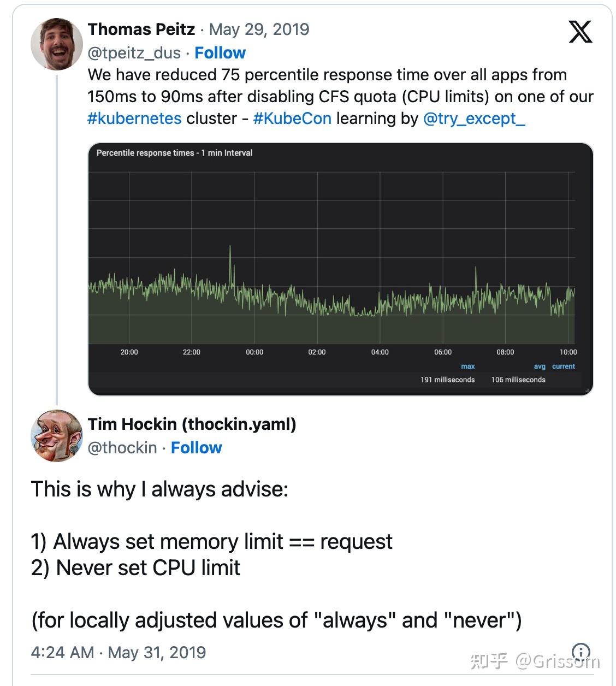
Task: Click the max legend label in chart
Action: coord(468,366)
